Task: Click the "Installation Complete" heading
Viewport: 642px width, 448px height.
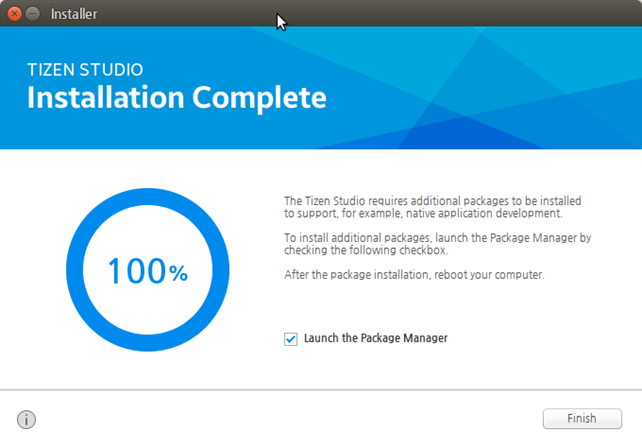Action: coord(176,98)
